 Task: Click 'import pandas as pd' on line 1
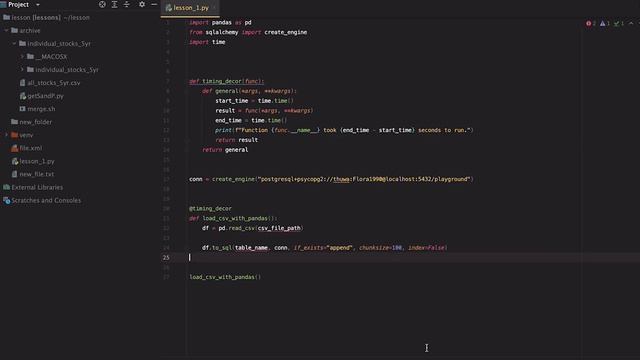(220, 22)
